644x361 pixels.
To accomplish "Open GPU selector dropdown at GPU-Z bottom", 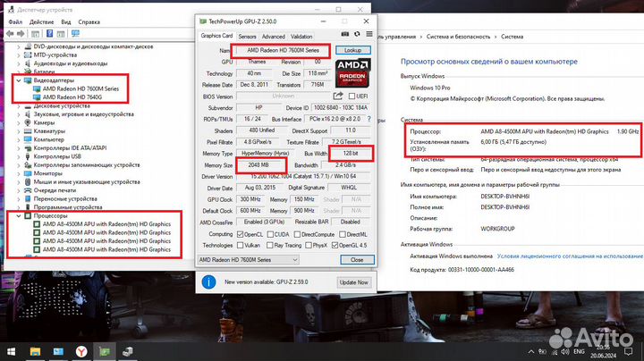I will 249,260.
